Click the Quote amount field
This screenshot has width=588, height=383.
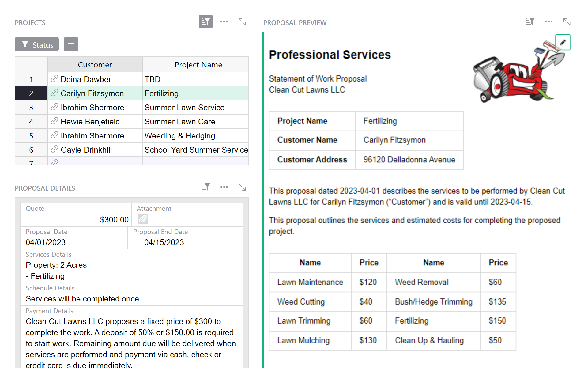114,219
